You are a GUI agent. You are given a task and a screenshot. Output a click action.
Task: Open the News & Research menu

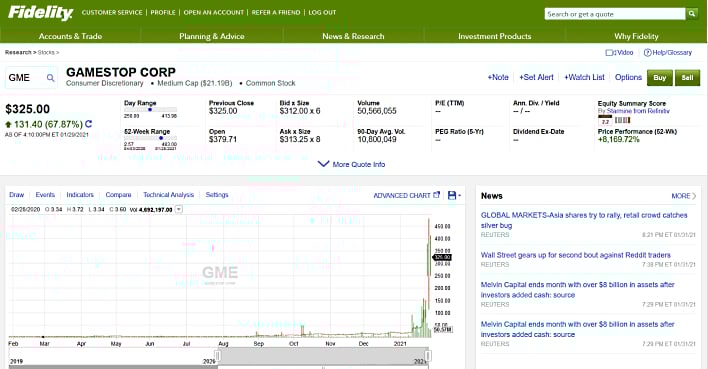[x=353, y=36]
